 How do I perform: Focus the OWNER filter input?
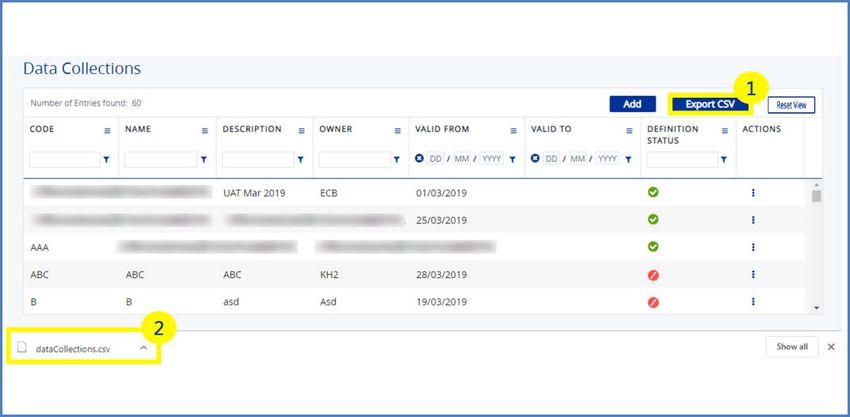355,159
